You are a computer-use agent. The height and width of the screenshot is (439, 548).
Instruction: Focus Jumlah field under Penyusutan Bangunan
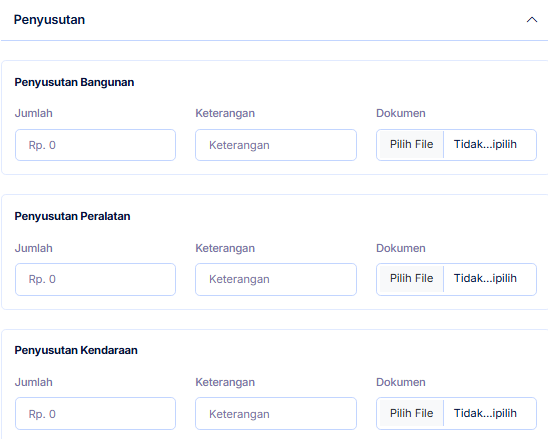[95, 145]
